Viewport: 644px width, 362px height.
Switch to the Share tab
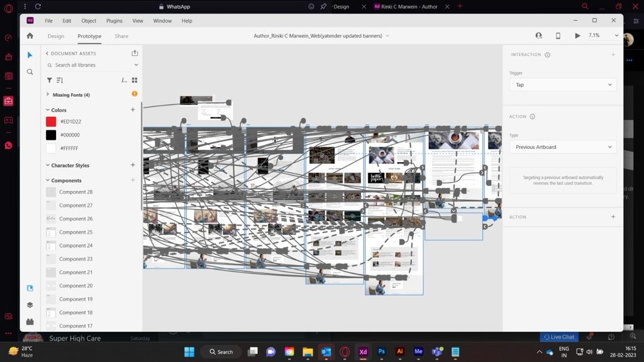[x=121, y=36]
